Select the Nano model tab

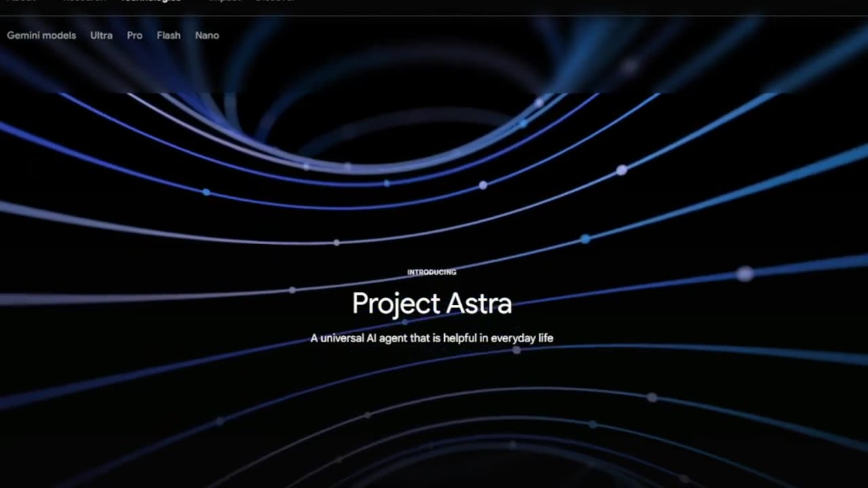tap(207, 35)
